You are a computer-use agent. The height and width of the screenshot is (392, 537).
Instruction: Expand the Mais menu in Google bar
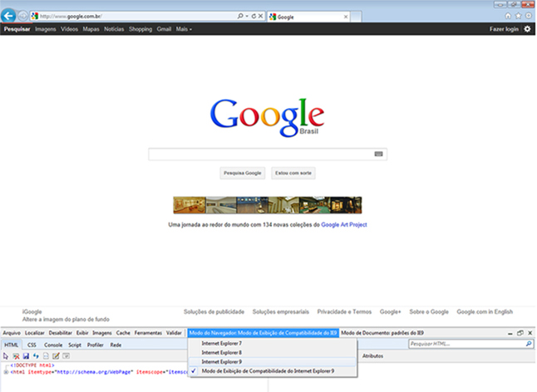coord(184,29)
